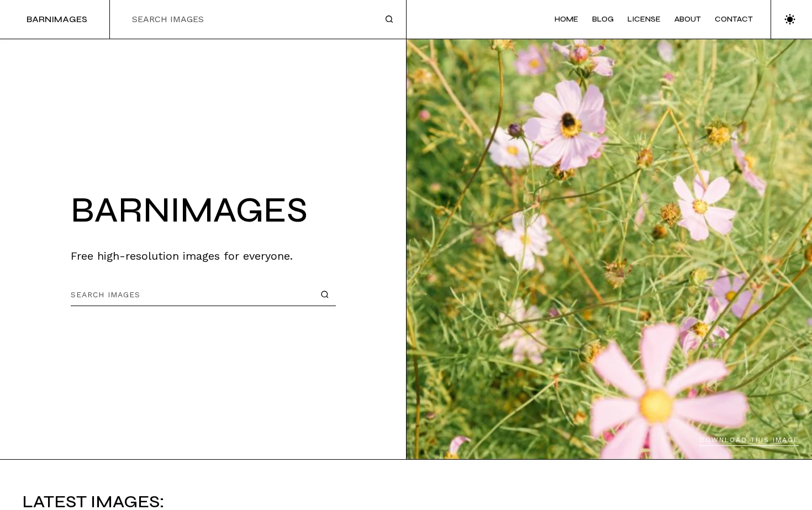Toggle the light/dark theme sun icon

click(x=790, y=19)
